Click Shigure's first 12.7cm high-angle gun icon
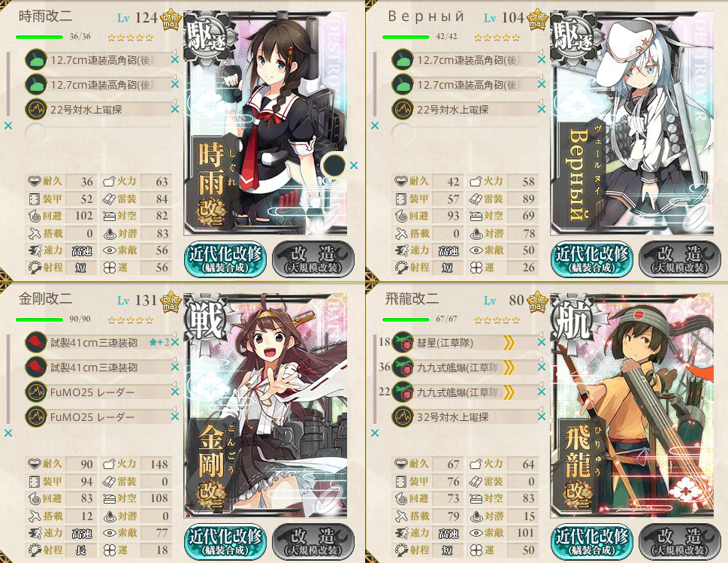 pos(36,60)
